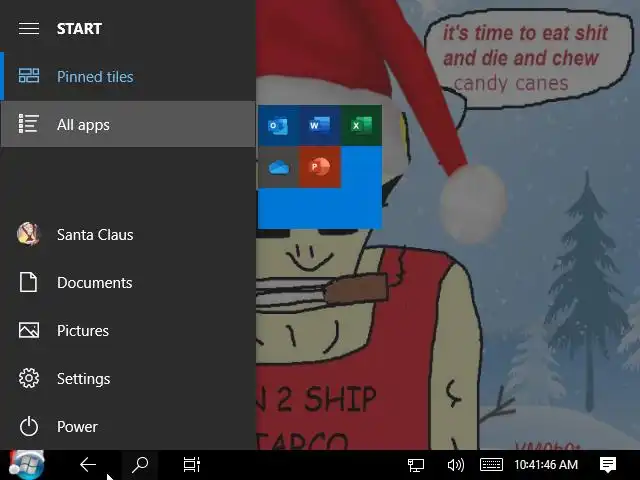Launch the PowerPoint tile
The image size is (640, 480).
320,167
